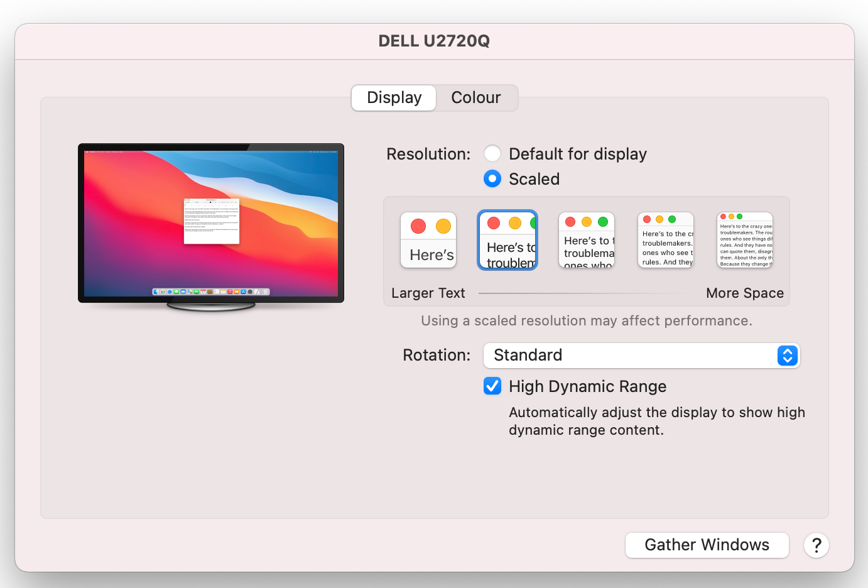Uncheck the High Dynamic Range checkbox
The width and height of the screenshot is (868, 588).
pyautogui.click(x=492, y=386)
